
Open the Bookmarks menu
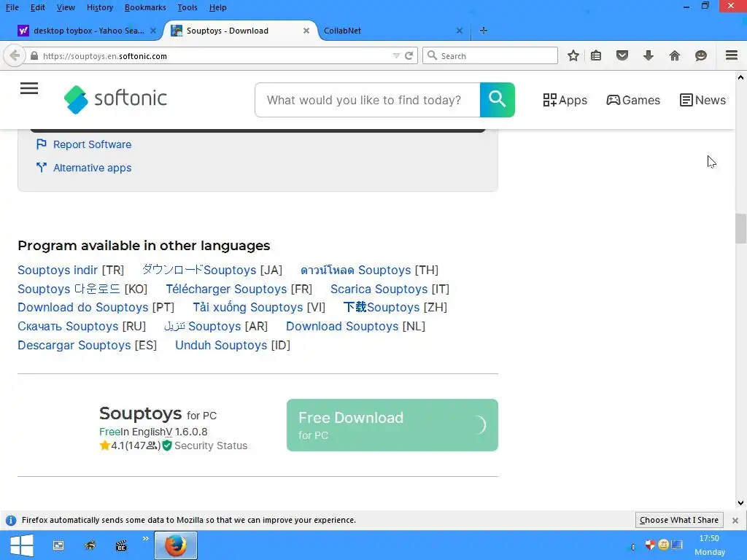pyautogui.click(x=145, y=7)
